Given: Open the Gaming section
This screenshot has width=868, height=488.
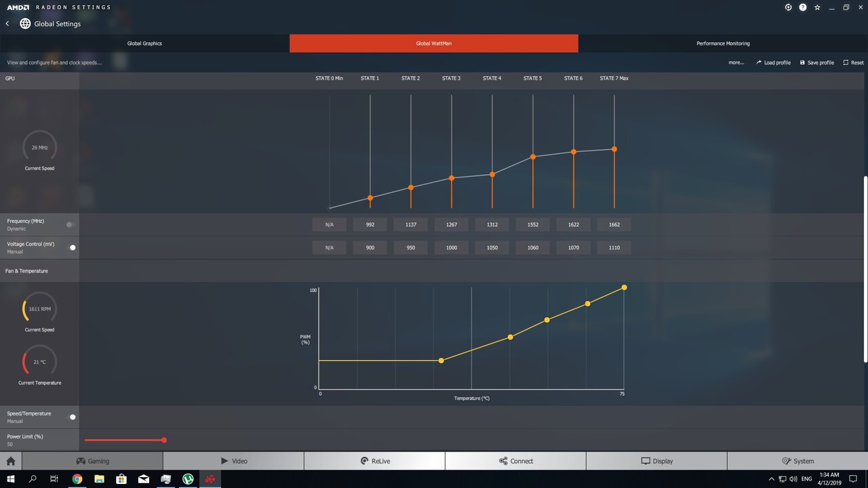Looking at the screenshot, I should [92, 461].
